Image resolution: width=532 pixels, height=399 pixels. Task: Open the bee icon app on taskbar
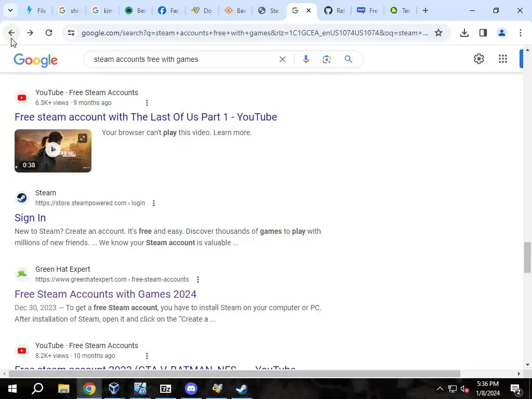point(217,389)
